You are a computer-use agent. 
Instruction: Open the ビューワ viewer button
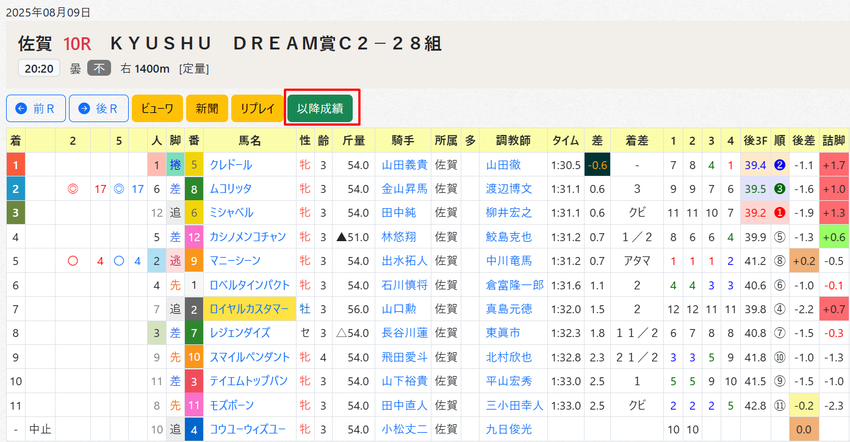pyautogui.click(x=157, y=108)
